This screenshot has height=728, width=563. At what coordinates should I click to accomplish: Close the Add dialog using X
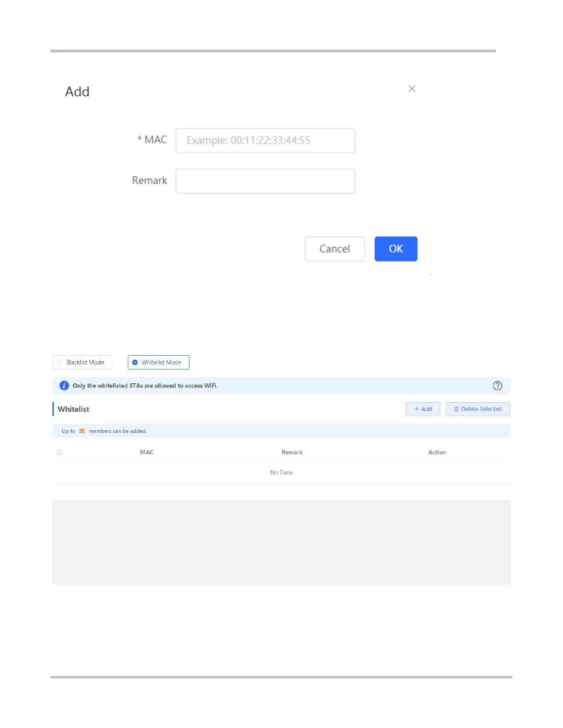pyautogui.click(x=412, y=89)
